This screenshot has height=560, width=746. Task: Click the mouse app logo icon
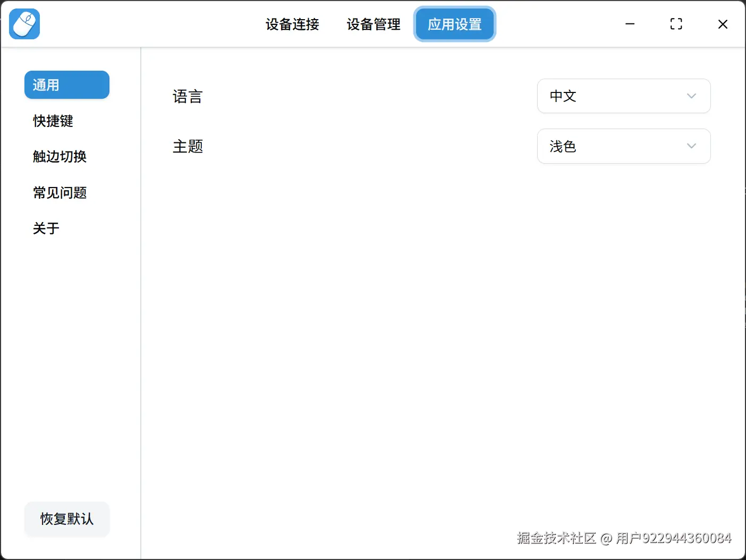tap(24, 23)
